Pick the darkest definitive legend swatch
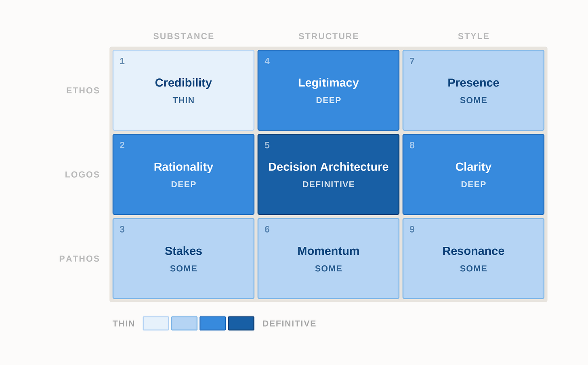 pos(241,323)
